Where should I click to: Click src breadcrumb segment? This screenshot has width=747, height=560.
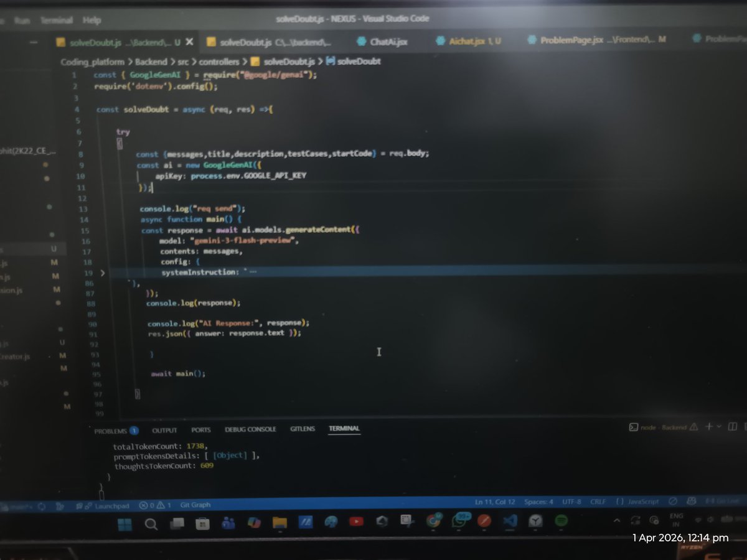tap(183, 62)
